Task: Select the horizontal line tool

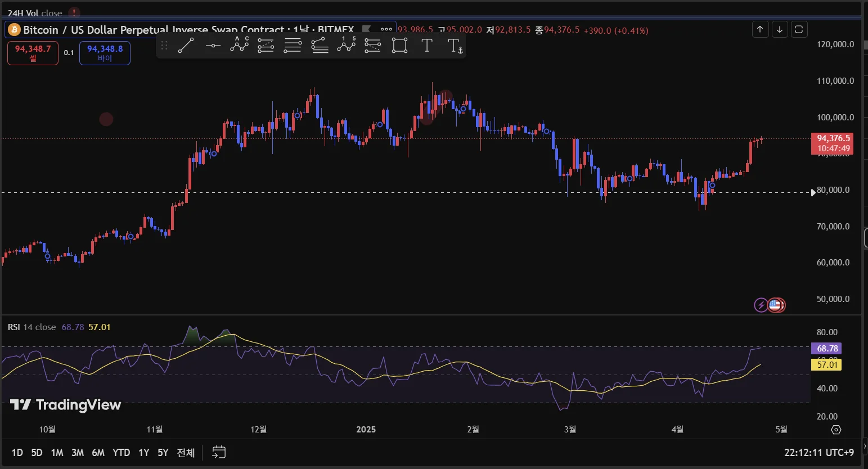Action: 213,46
